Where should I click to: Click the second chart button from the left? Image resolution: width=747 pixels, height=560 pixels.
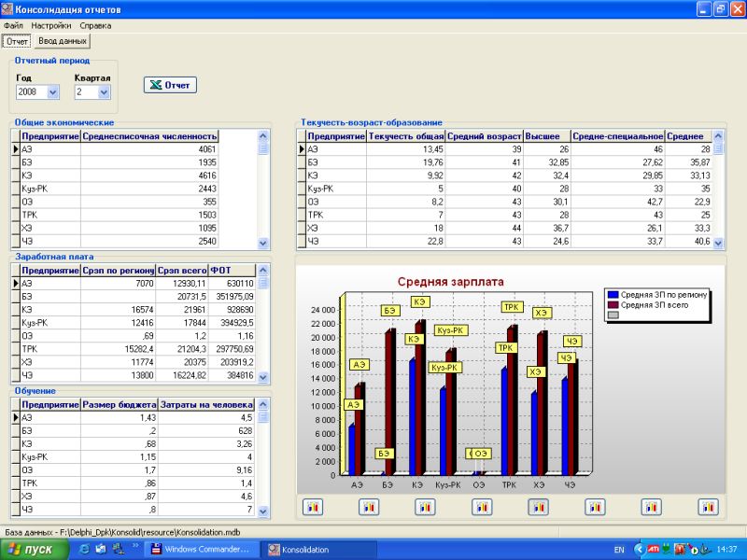click(x=369, y=507)
